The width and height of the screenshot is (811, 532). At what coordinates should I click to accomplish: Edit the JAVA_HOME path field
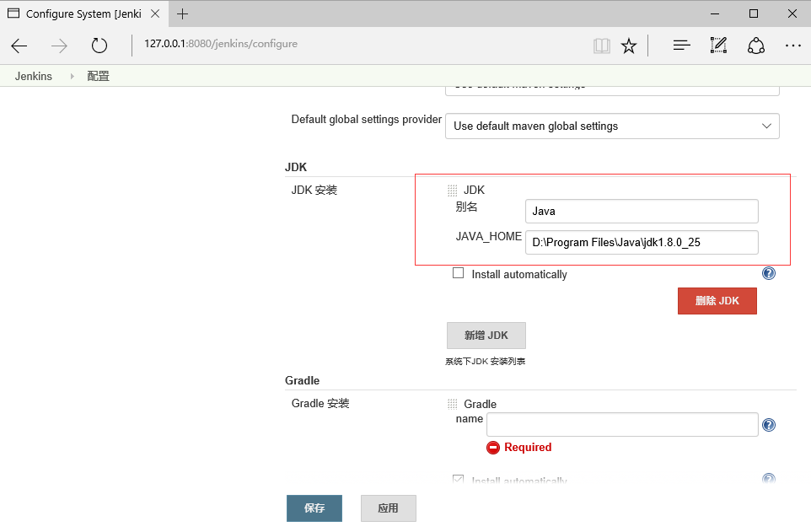pos(642,242)
